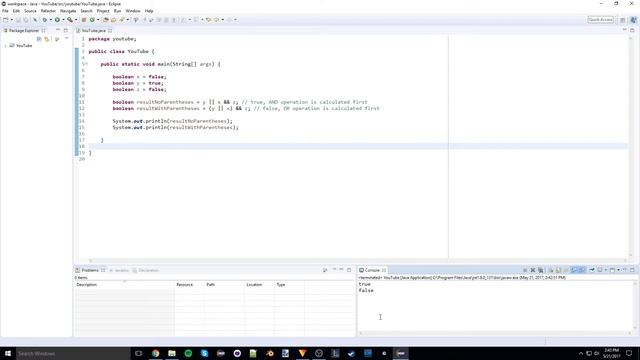
Task: Open Blender from the taskbar
Action: coord(270,353)
